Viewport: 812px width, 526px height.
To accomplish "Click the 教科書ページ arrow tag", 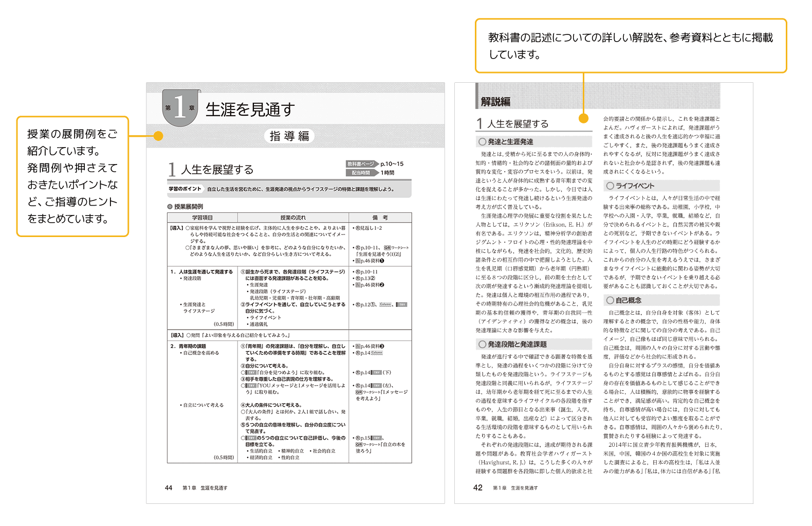I will (362, 164).
